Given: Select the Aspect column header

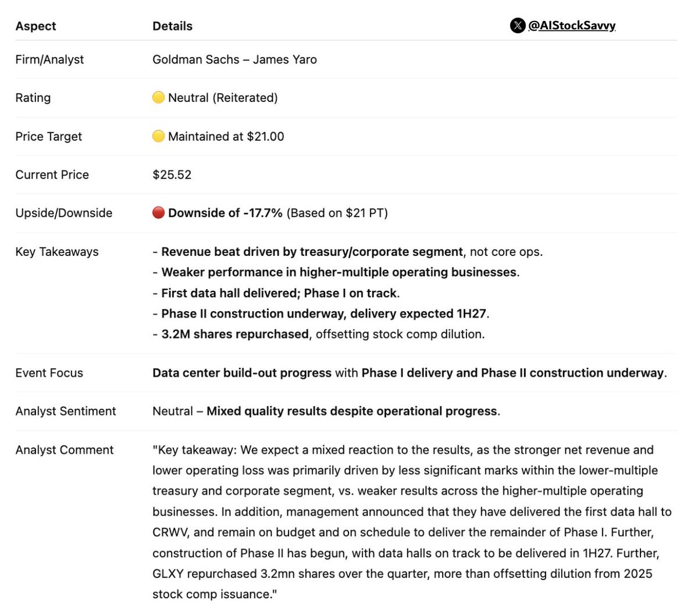Looking at the screenshot, I should (x=35, y=26).
